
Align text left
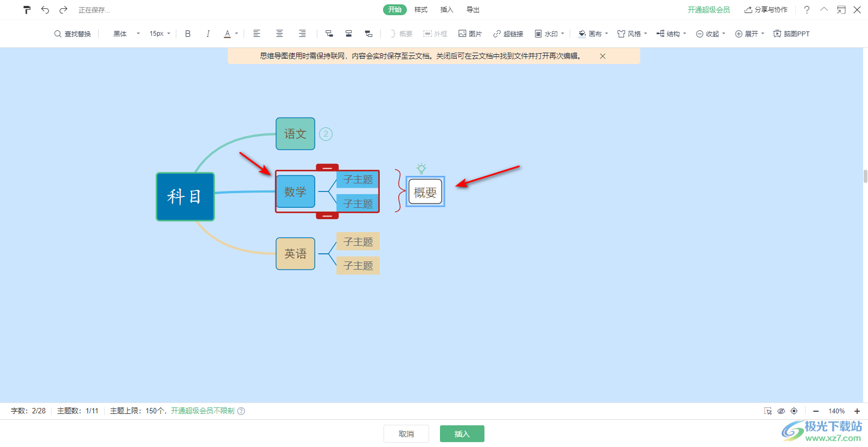pyautogui.click(x=257, y=34)
